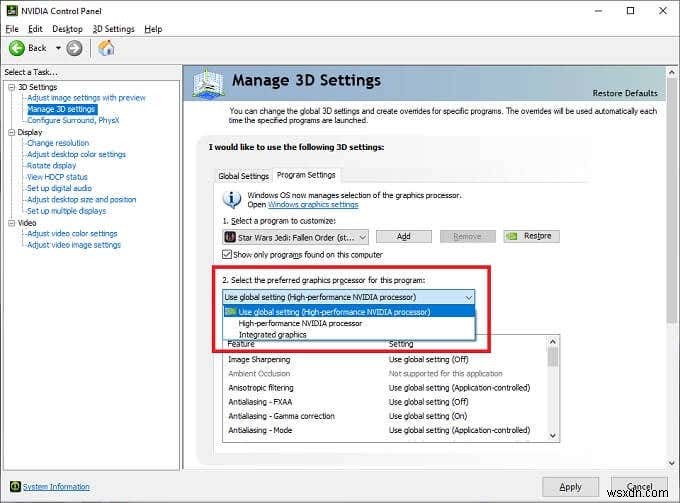
Task: Select Manage 3D settings in task tree
Action: pos(62,109)
